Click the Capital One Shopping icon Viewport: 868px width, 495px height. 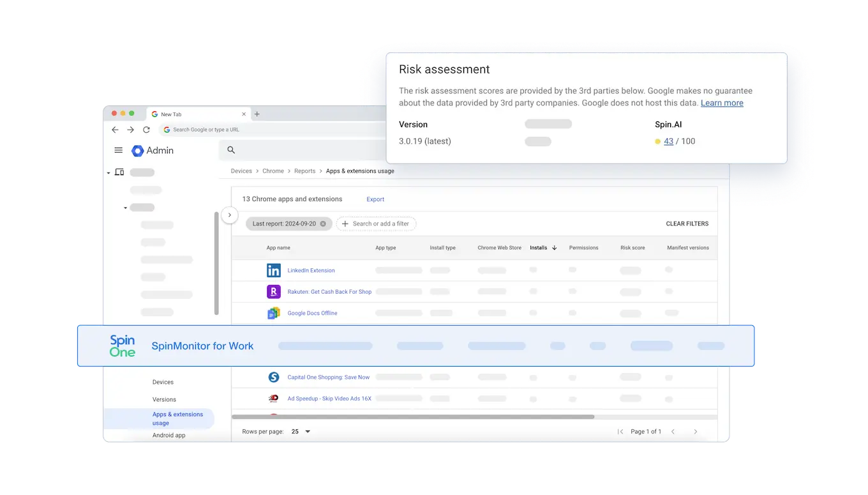point(274,377)
